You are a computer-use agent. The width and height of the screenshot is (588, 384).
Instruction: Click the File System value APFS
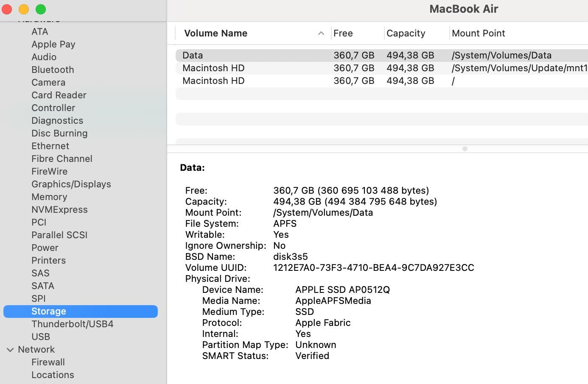[x=285, y=223]
